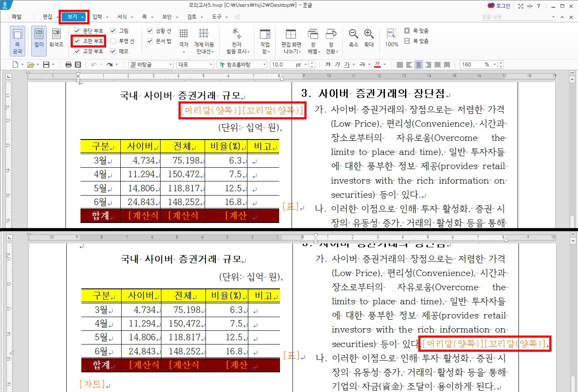Select the 컬러 color view mode

[39, 41]
